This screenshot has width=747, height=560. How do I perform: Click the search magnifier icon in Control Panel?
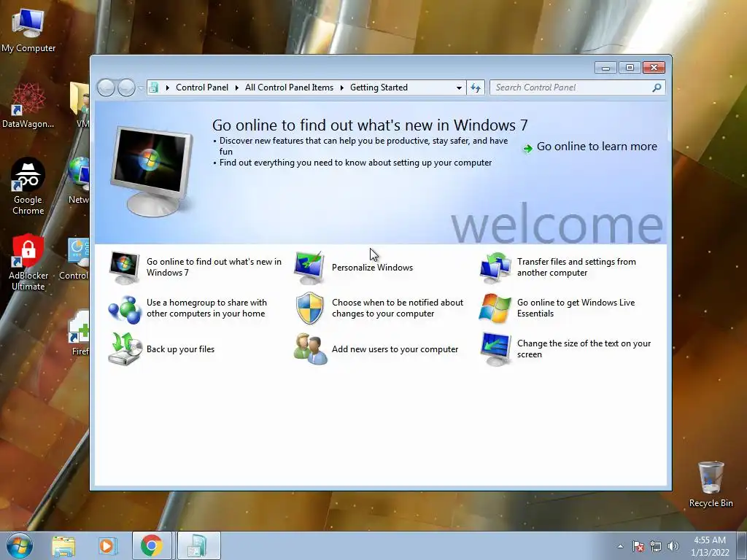657,87
